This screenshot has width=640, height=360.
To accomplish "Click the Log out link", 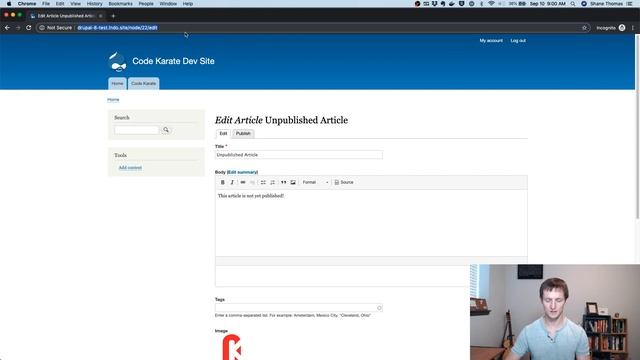I will pyautogui.click(x=518, y=41).
